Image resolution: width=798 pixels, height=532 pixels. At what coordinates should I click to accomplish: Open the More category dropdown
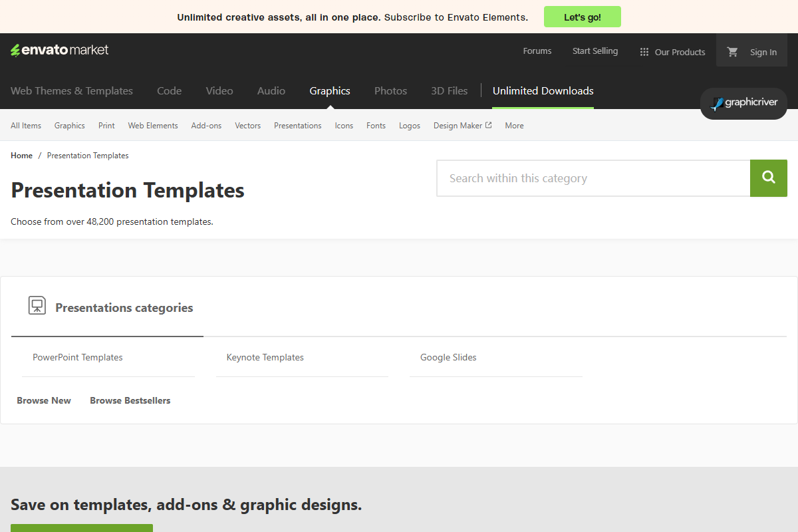[x=513, y=125]
